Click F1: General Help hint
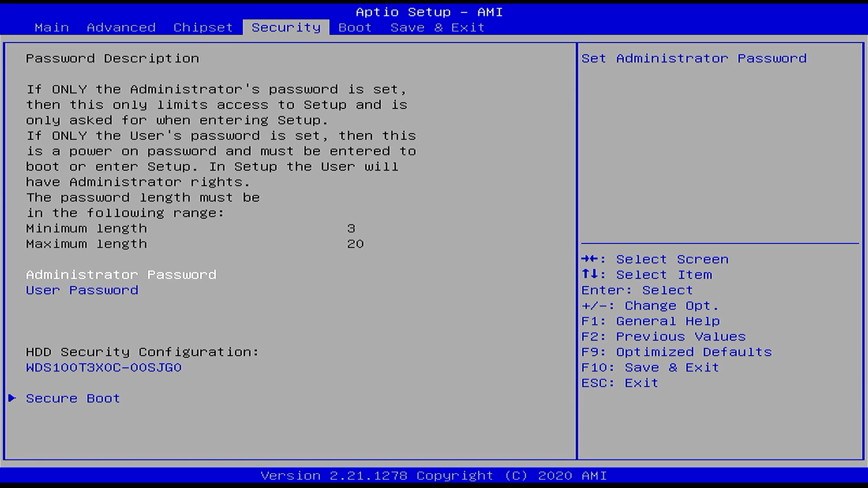The height and width of the screenshot is (488, 868). [650, 321]
